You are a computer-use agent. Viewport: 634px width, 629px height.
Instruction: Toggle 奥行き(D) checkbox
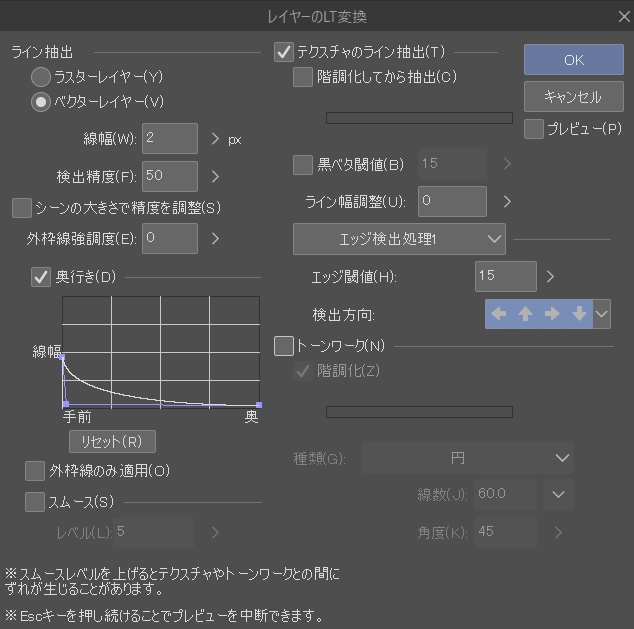coord(41,277)
